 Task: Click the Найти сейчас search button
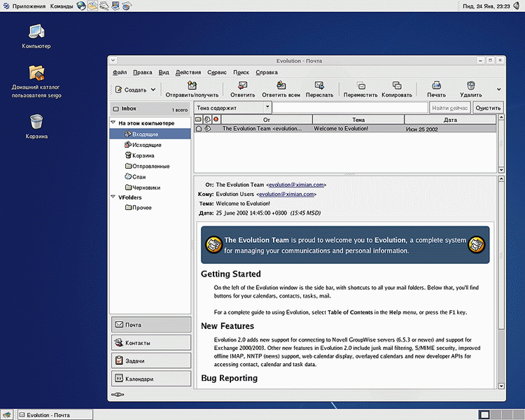click(x=449, y=108)
